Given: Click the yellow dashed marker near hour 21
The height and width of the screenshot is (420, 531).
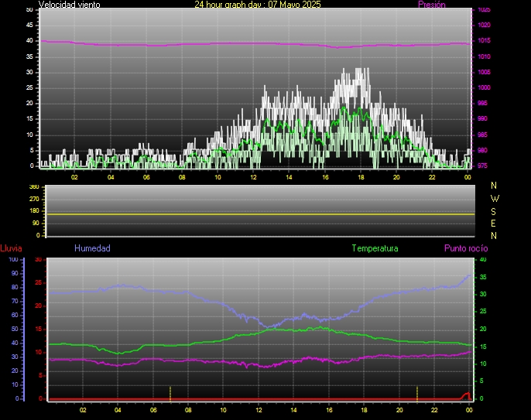Looking at the screenshot, I should click(x=417, y=393).
